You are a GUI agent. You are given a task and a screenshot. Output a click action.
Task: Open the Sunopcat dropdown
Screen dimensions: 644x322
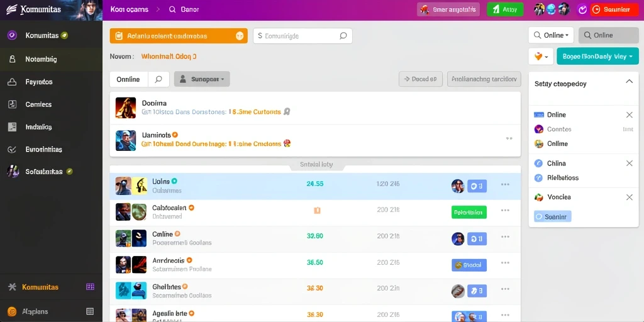coord(202,79)
